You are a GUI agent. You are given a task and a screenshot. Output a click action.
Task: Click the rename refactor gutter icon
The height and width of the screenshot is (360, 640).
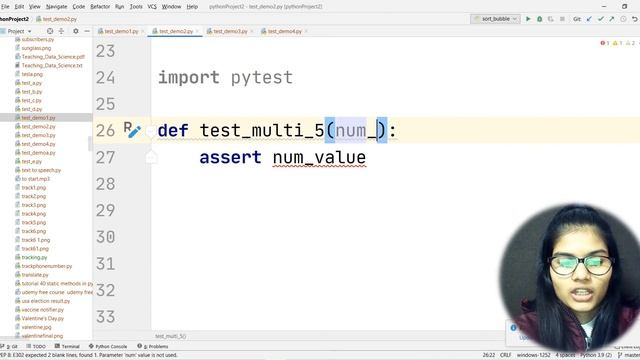click(x=132, y=130)
